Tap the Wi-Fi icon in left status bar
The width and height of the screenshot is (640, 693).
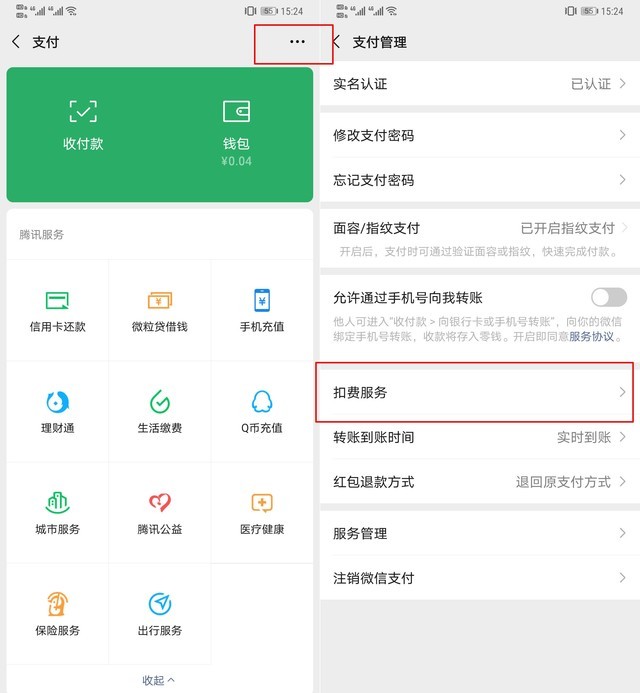pos(71,11)
